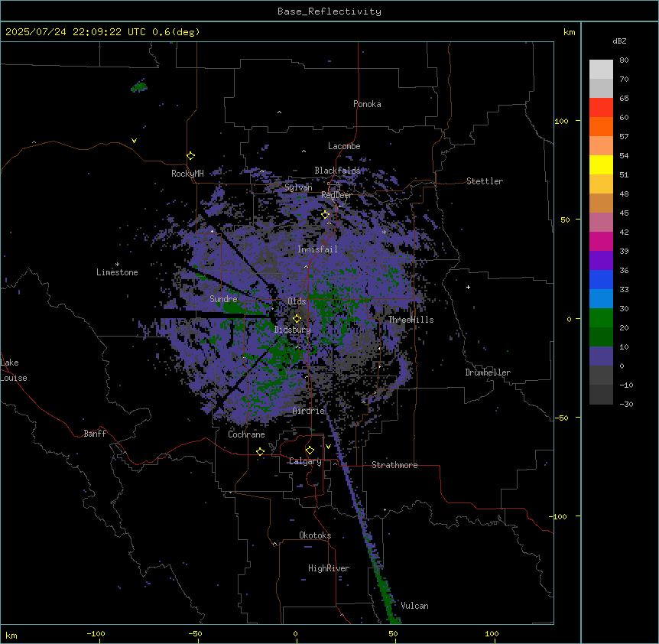Select the yellow diamond marker under Cochrane
Viewport: 659px width, 644px height.
click(260, 451)
